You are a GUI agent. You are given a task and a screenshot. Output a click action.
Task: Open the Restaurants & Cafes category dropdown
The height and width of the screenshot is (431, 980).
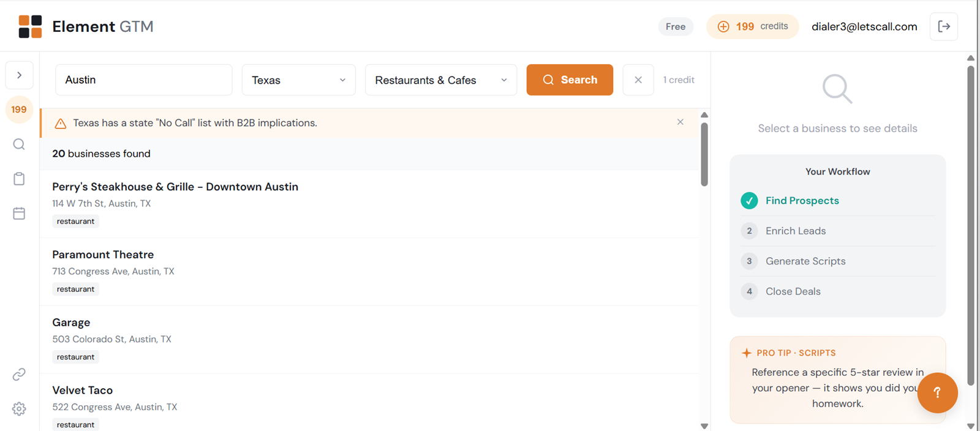click(x=440, y=80)
